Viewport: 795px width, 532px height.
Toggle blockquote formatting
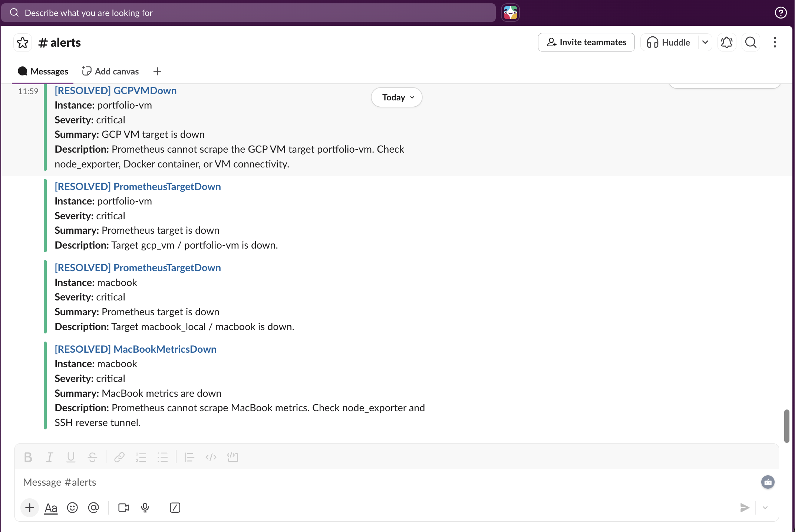coord(189,457)
